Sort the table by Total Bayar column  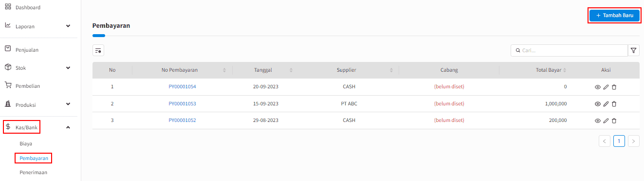(565, 70)
